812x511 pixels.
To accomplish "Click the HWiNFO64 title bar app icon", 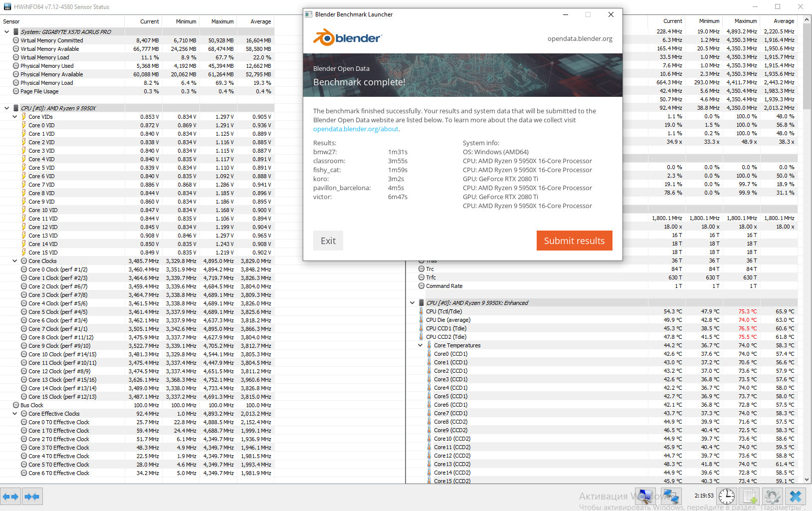I will pos(7,6).
